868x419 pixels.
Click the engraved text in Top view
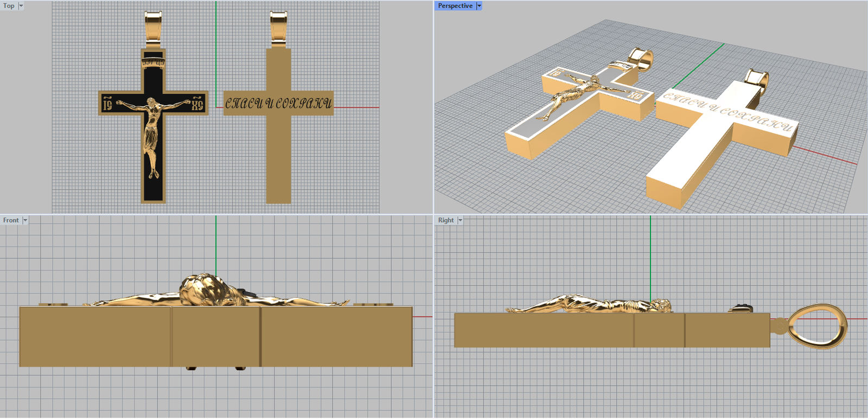[x=278, y=104]
